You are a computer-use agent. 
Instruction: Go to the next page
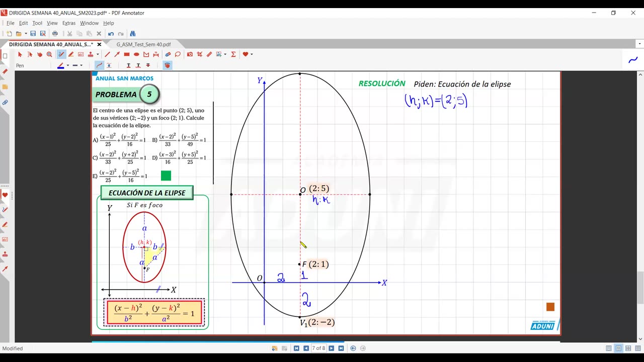click(331, 348)
